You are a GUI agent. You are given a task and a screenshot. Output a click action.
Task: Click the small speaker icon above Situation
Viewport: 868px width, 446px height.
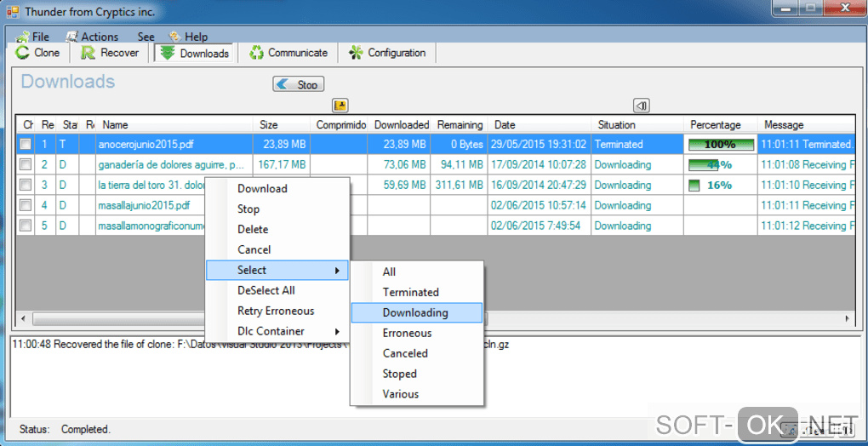[x=641, y=106]
